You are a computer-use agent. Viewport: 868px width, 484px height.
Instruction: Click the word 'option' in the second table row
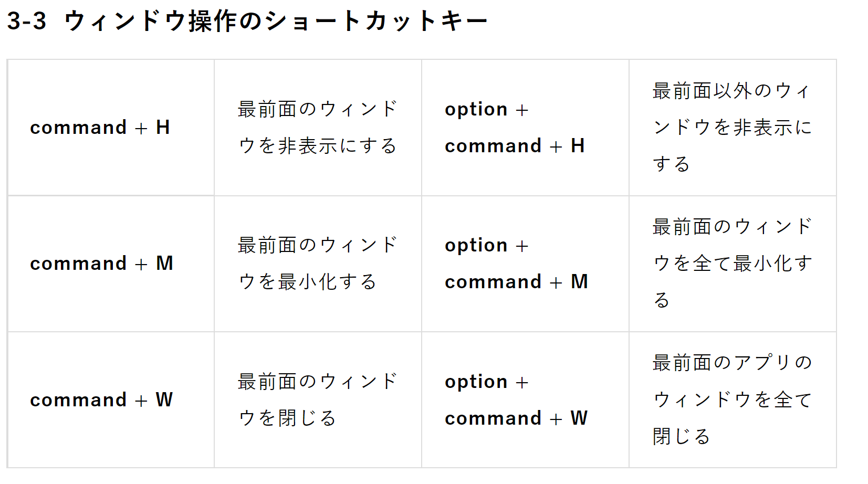[476, 246]
